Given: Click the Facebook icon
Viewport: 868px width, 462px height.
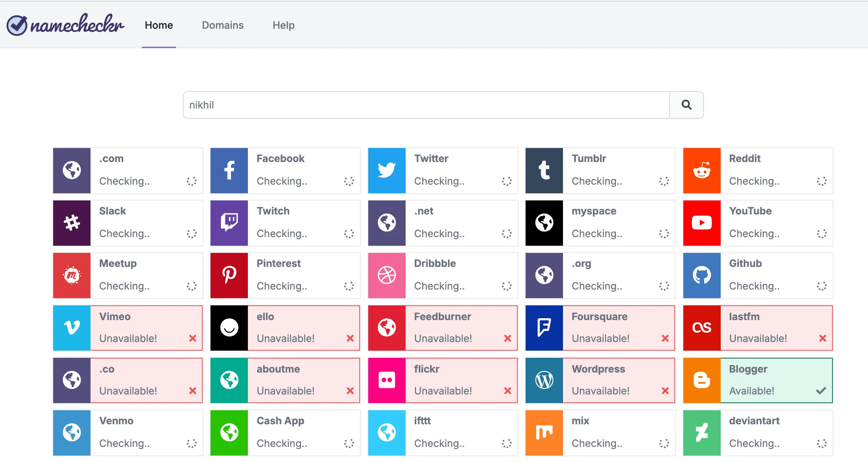Looking at the screenshot, I should [229, 171].
